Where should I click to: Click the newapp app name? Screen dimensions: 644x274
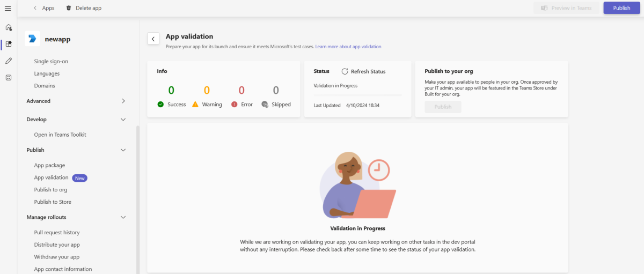coord(58,39)
